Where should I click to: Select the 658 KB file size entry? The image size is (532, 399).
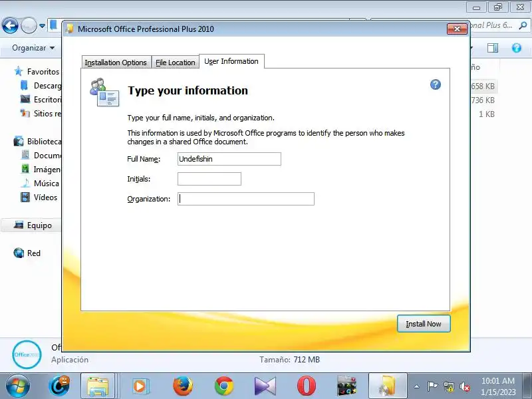pos(483,86)
